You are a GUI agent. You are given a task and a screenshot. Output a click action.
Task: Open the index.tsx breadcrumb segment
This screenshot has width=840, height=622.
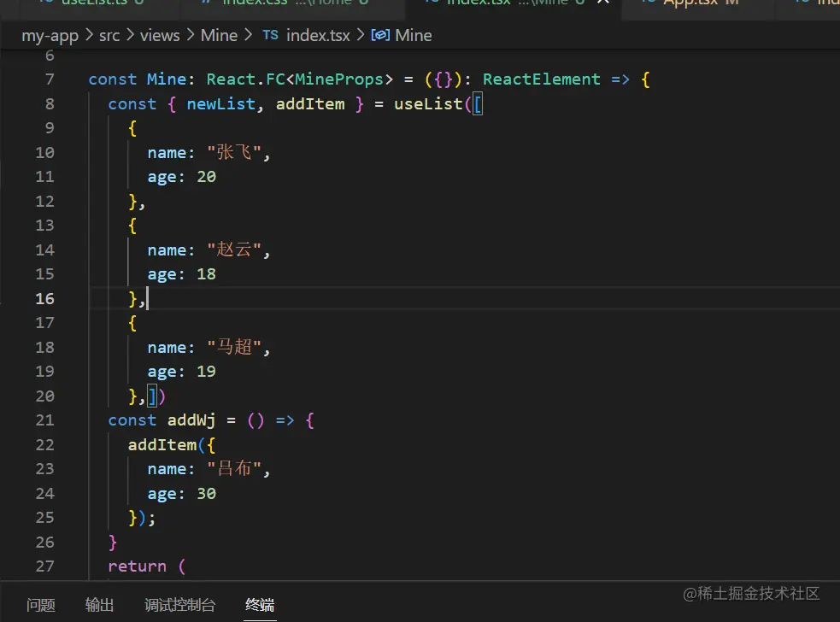pos(318,35)
